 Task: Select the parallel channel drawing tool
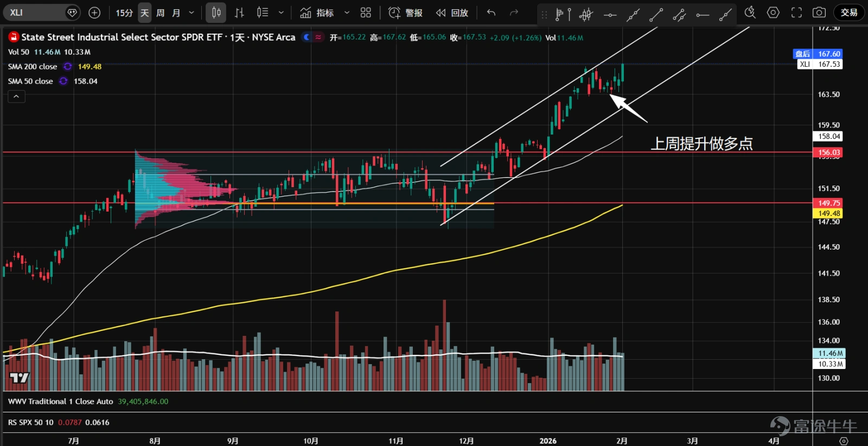coord(679,15)
